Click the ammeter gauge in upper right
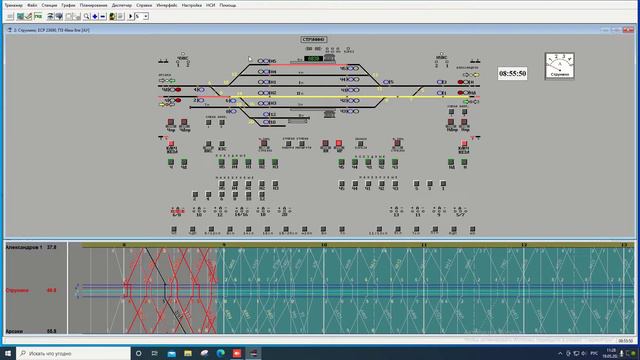 click(x=560, y=65)
